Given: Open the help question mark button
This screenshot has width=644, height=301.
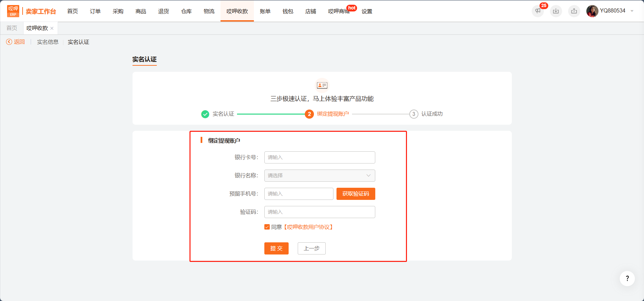Looking at the screenshot, I should 627,278.
